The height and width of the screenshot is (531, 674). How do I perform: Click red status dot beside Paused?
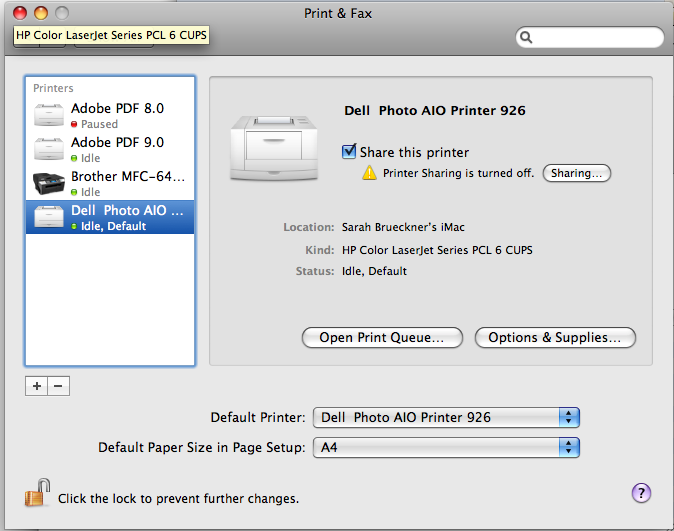(x=74, y=124)
